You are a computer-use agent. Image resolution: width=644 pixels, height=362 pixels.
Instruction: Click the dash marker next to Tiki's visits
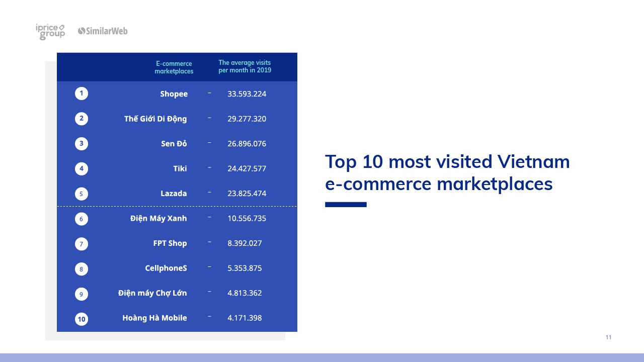point(209,167)
